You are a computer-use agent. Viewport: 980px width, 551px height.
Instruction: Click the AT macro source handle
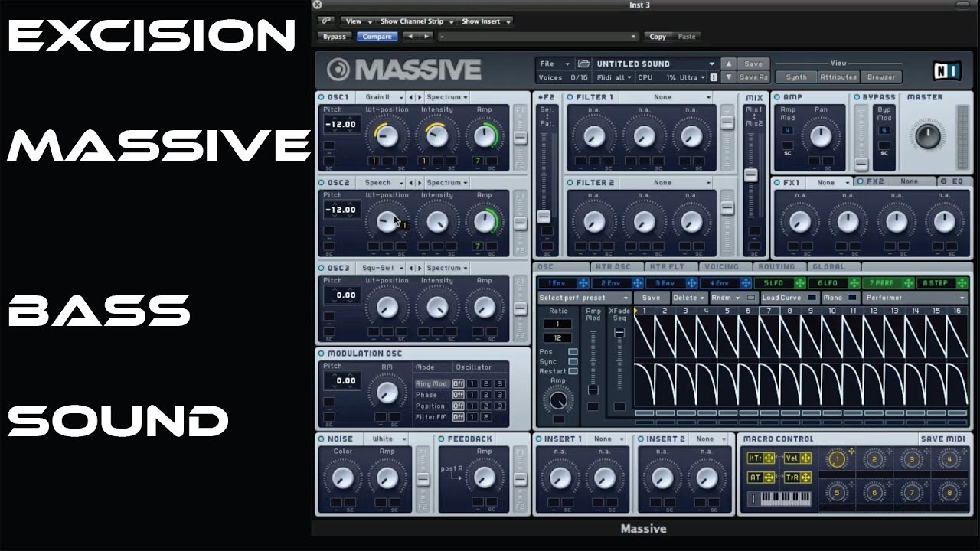pos(770,478)
